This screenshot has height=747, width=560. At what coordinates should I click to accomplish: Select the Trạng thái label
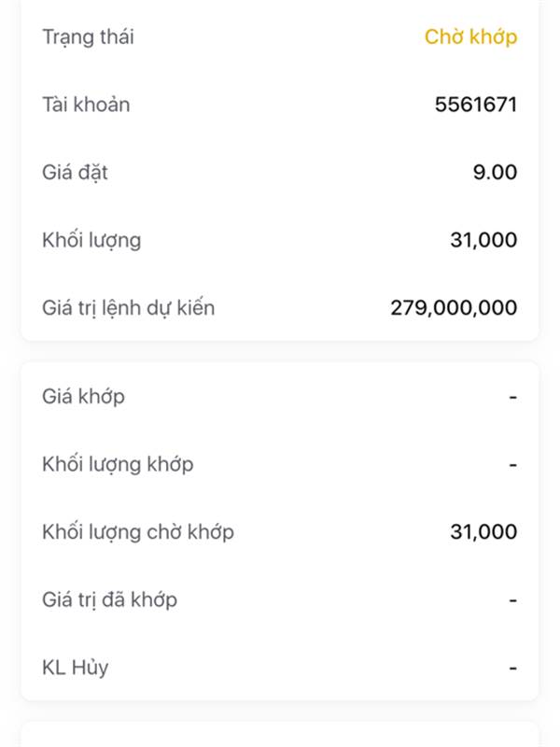[88, 37]
